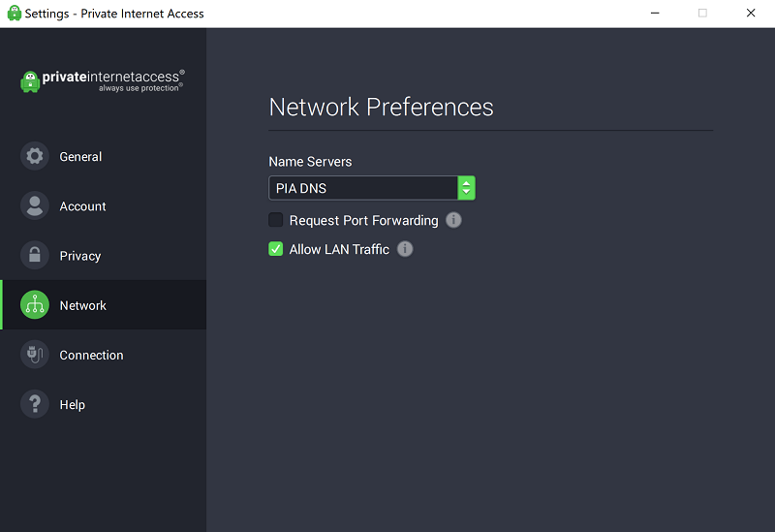The height and width of the screenshot is (532, 775).
Task: Expand Name Servers dropdown green arrows
Action: pos(466,188)
